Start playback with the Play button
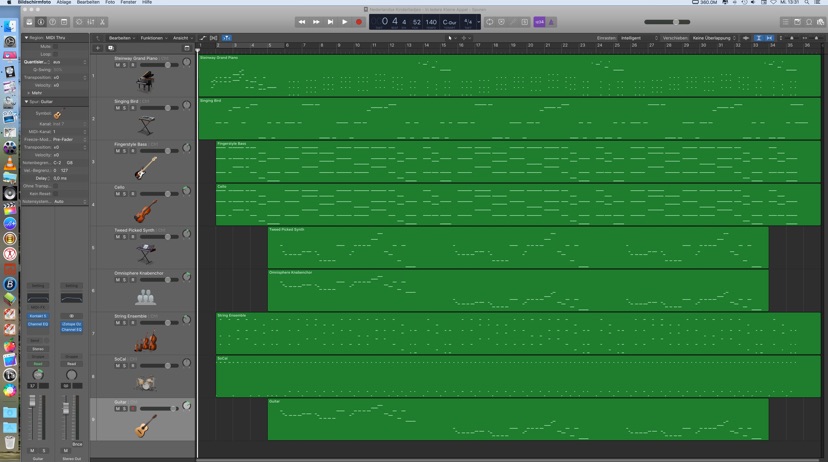The image size is (828, 462). [344, 22]
